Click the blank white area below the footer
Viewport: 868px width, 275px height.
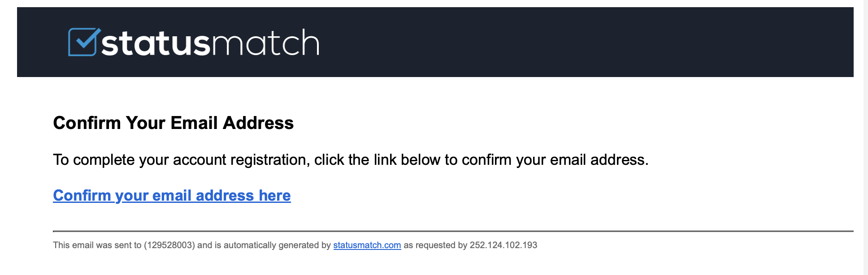(448, 264)
